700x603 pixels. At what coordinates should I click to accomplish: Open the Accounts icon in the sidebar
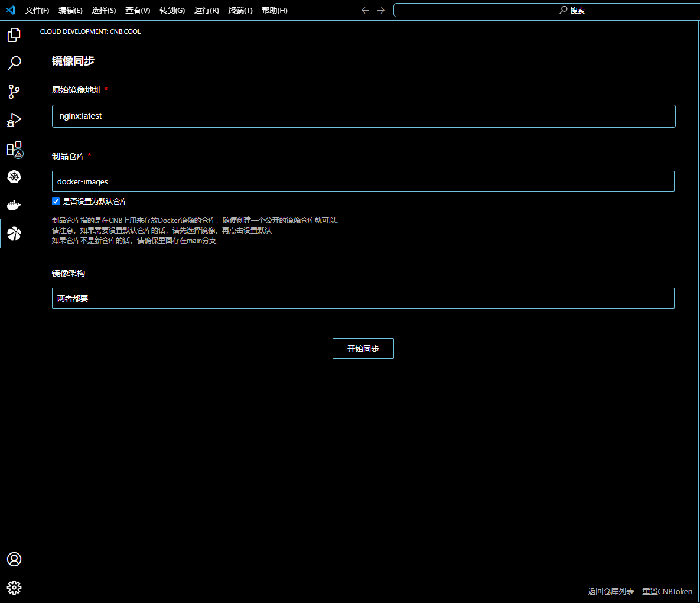point(14,559)
